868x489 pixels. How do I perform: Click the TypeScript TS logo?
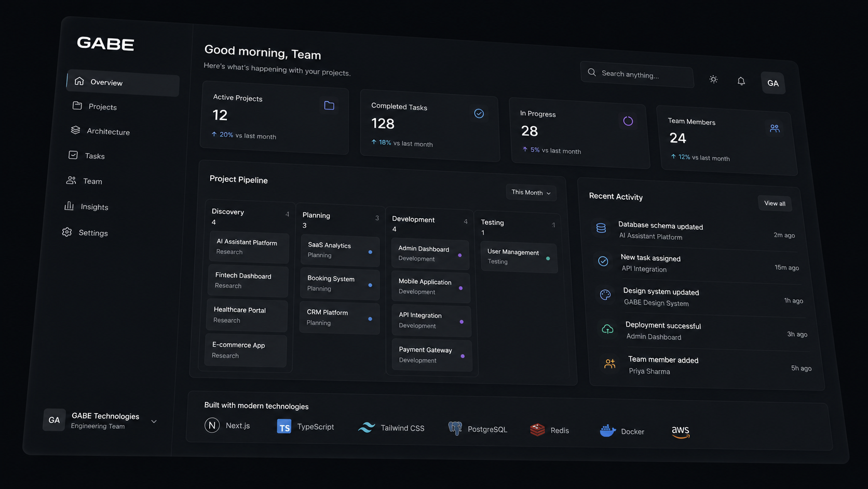284,426
